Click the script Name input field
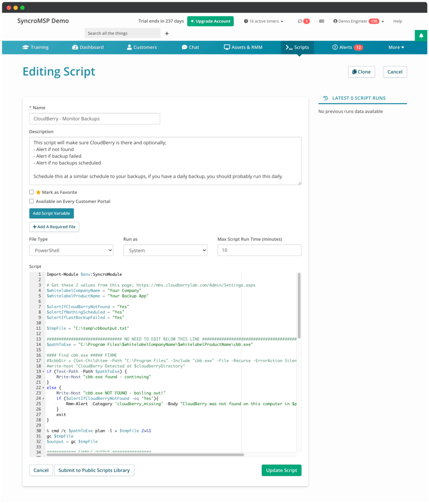 point(95,118)
